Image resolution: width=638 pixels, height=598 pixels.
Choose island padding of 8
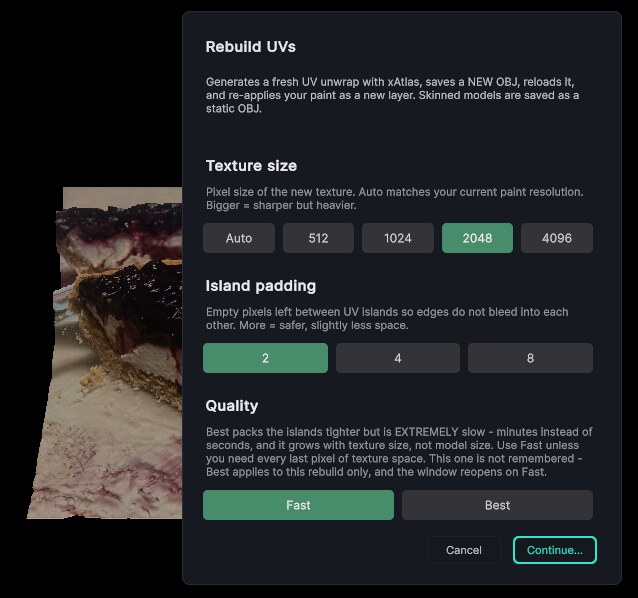click(530, 358)
